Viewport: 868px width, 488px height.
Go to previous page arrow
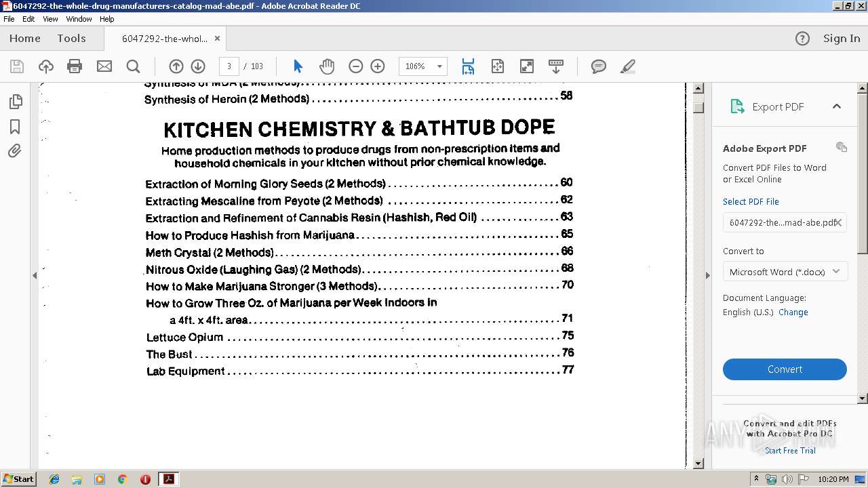176,66
